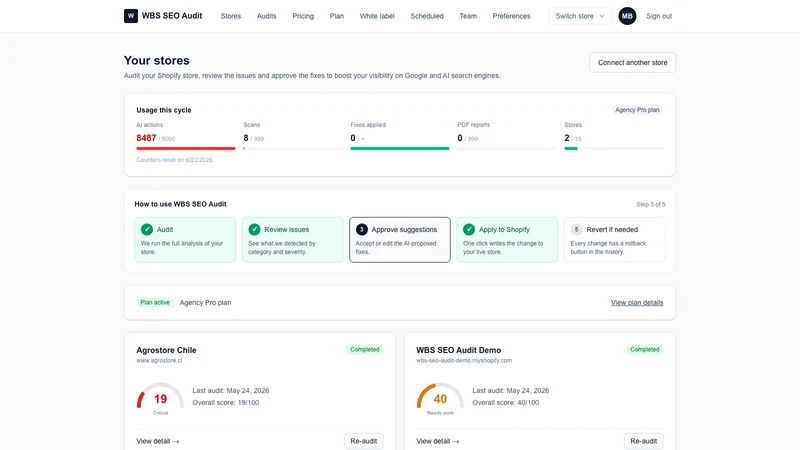Viewport: 800px width, 450px height.
Task: Click Connect another store button
Action: (x=632, y=62)
